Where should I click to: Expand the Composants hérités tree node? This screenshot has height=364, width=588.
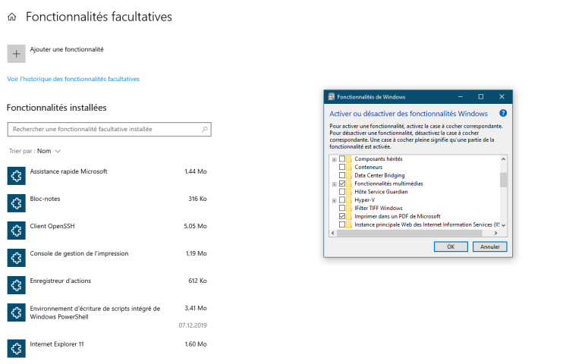pos(334,159)
